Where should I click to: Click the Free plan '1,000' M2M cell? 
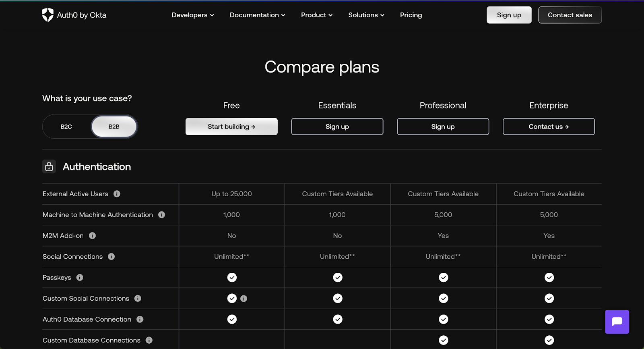click(x=232, y=215)
